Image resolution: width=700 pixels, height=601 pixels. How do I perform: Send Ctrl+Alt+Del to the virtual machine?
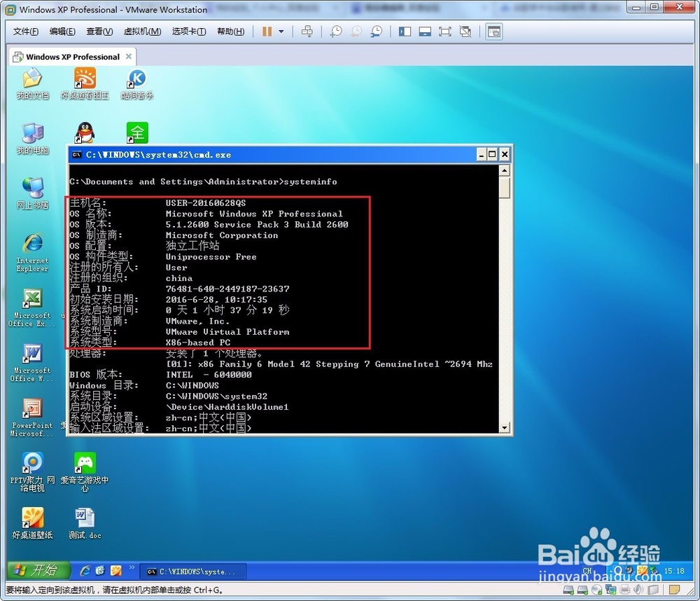point(307,32)
